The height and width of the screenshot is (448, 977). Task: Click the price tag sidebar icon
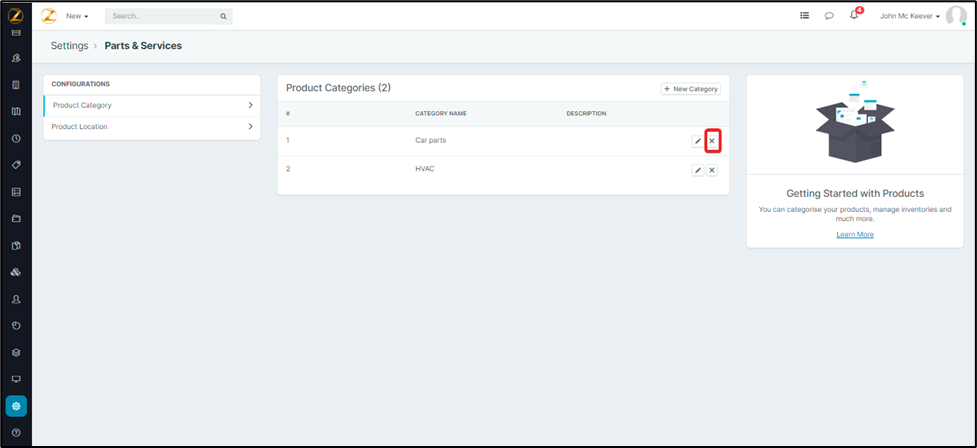pos(16,165)
